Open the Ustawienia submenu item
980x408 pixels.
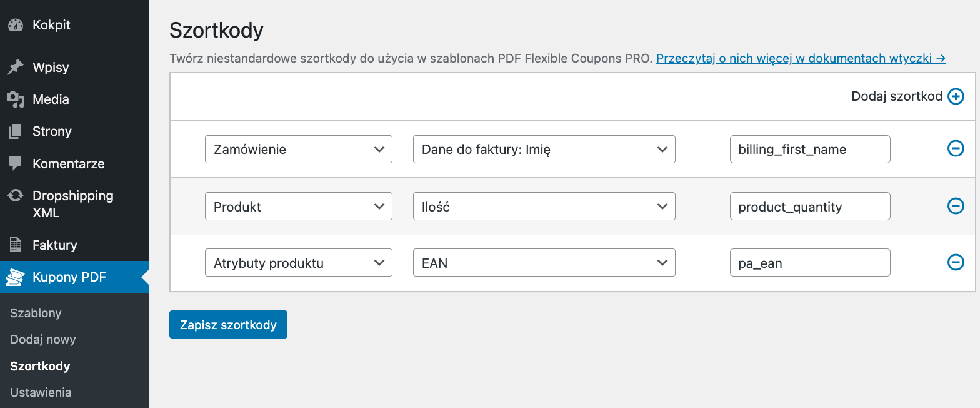pyautogui.click(x=41, y=392)
